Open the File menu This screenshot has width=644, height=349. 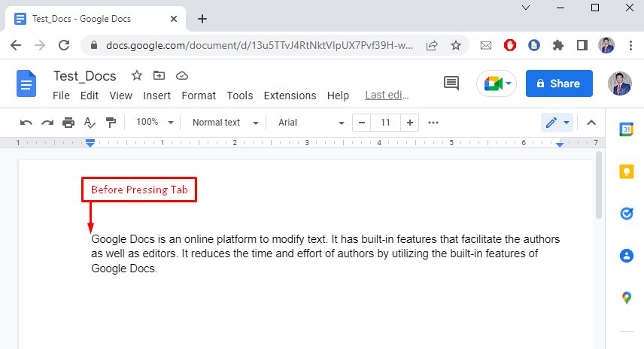point(61,96)
